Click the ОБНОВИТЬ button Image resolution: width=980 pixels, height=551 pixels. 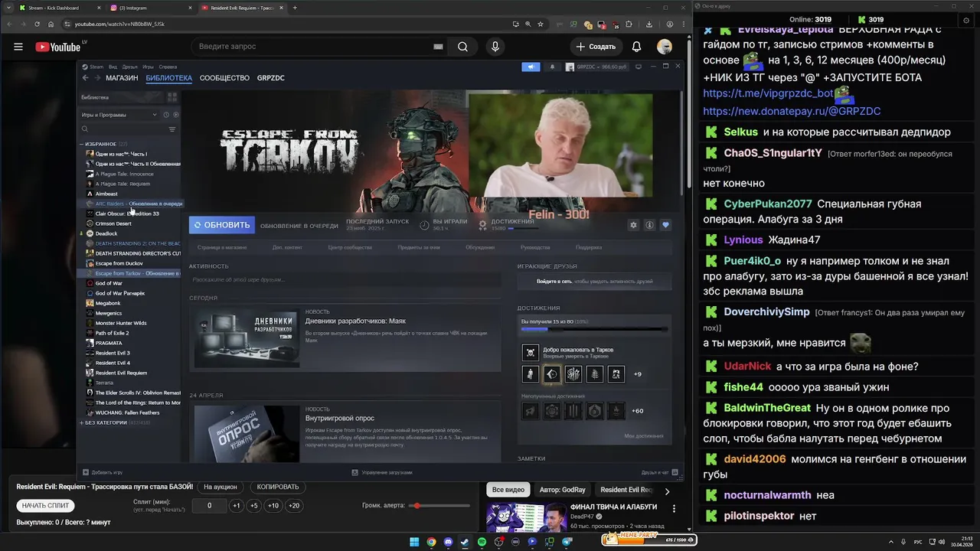coord(222,225)
